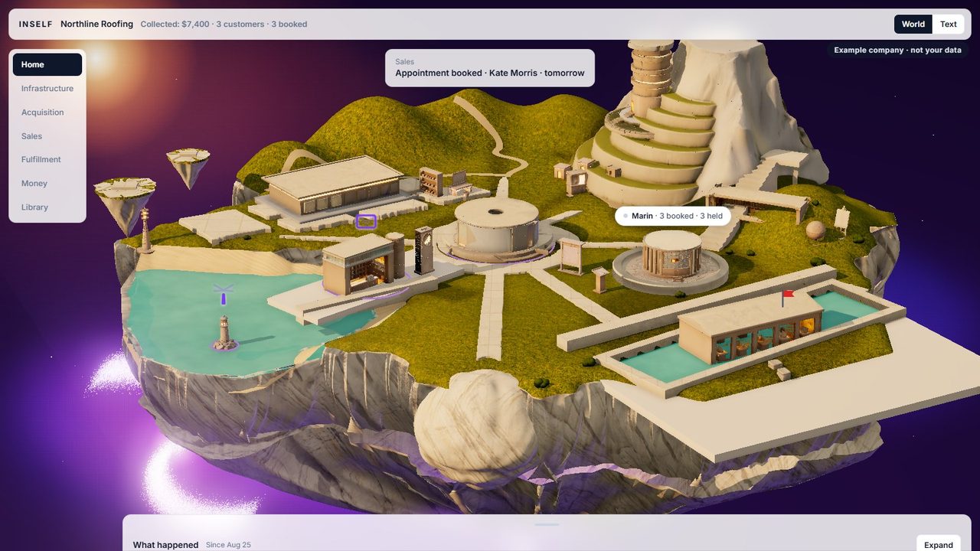Click the tall lamp tower on the shore

pos(145,230)
